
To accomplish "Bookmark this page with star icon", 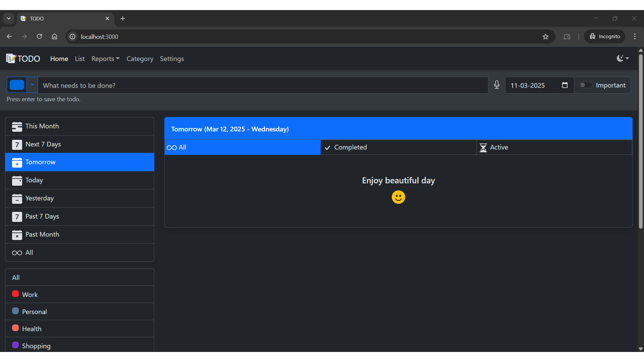I will point(546,37).
